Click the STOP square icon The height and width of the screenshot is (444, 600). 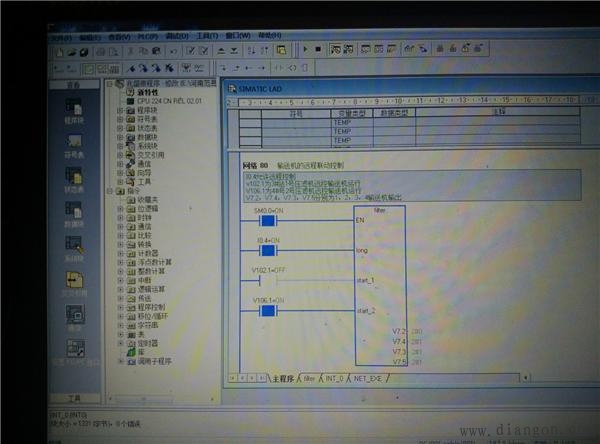pyautogui.click(x=318, y=49)
